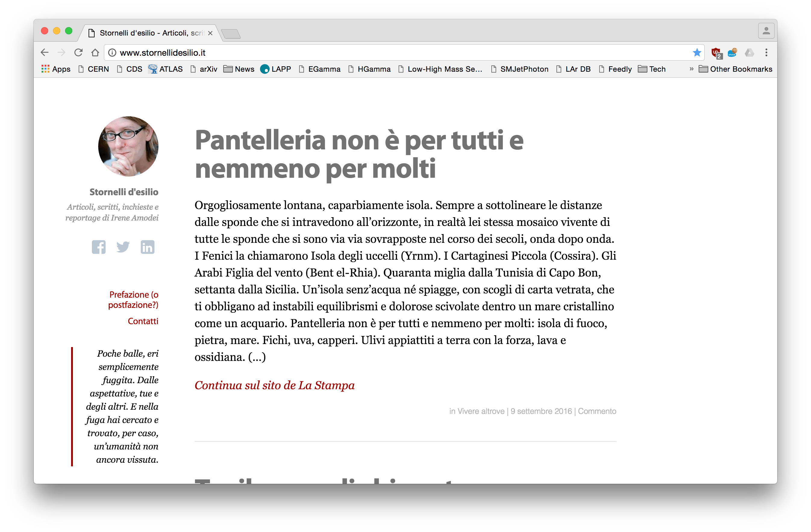
Task: Close the Stornelli d'esilio tab
Action: click(x=210, y=33)
